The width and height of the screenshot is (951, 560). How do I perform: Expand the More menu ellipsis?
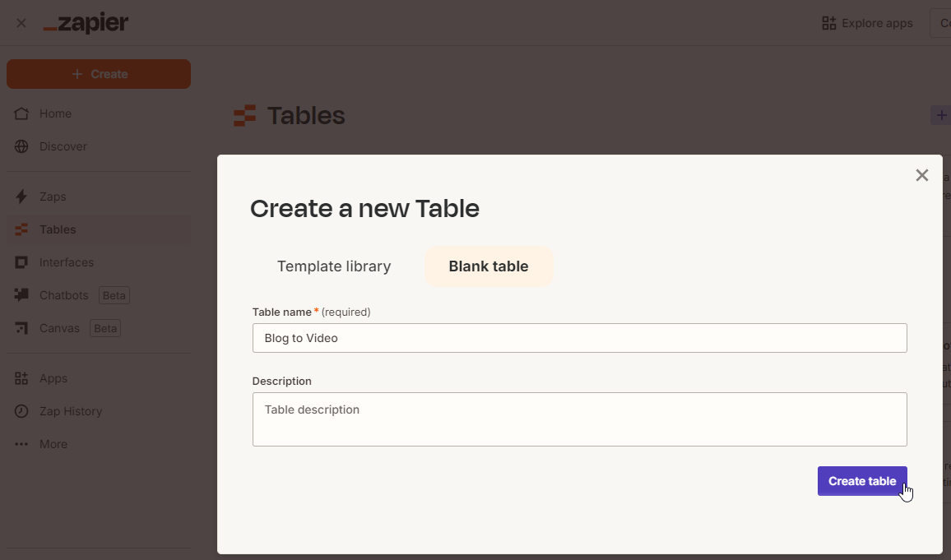(22, 444)
